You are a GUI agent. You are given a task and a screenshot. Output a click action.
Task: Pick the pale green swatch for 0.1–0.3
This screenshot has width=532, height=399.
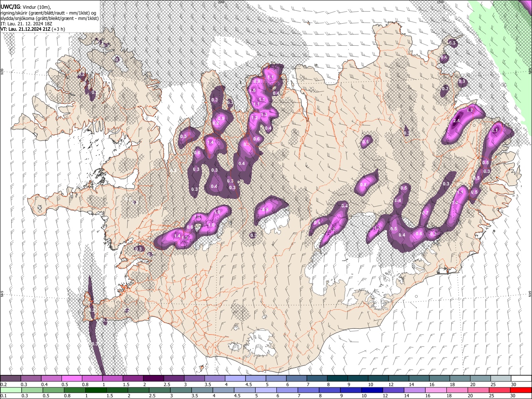[11, 390]
